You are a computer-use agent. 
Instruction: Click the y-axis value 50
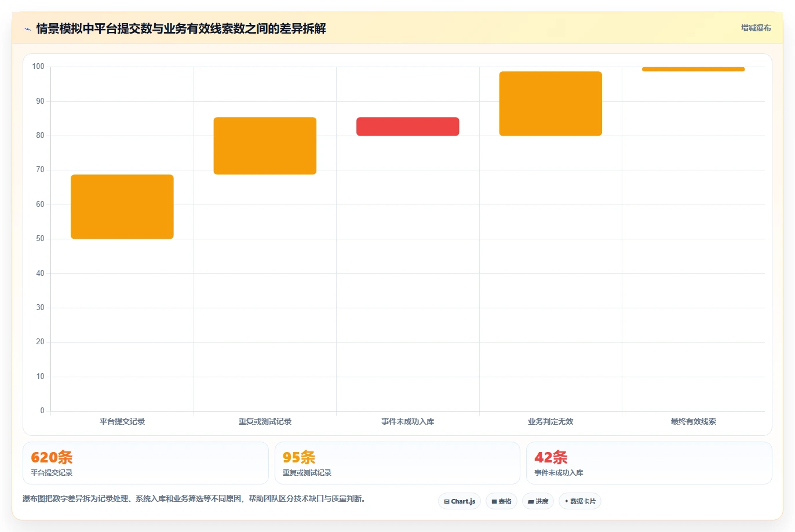pyautogui.click(x=40, y=239)
